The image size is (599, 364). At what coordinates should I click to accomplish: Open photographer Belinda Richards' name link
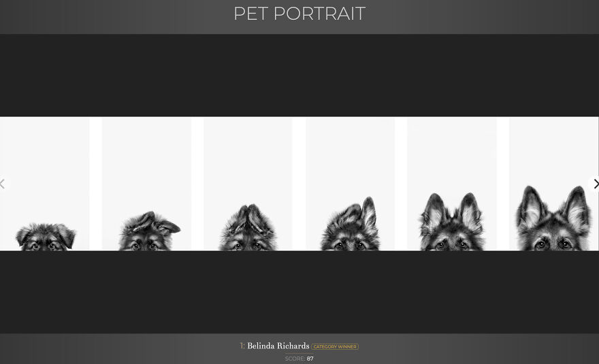click(278, 346)
